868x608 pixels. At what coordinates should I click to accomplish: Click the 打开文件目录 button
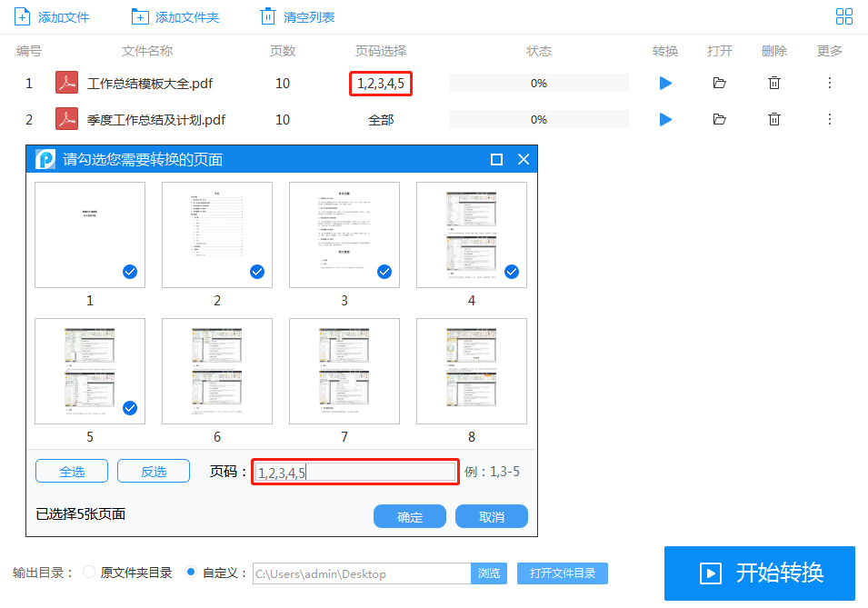[563, 573]
